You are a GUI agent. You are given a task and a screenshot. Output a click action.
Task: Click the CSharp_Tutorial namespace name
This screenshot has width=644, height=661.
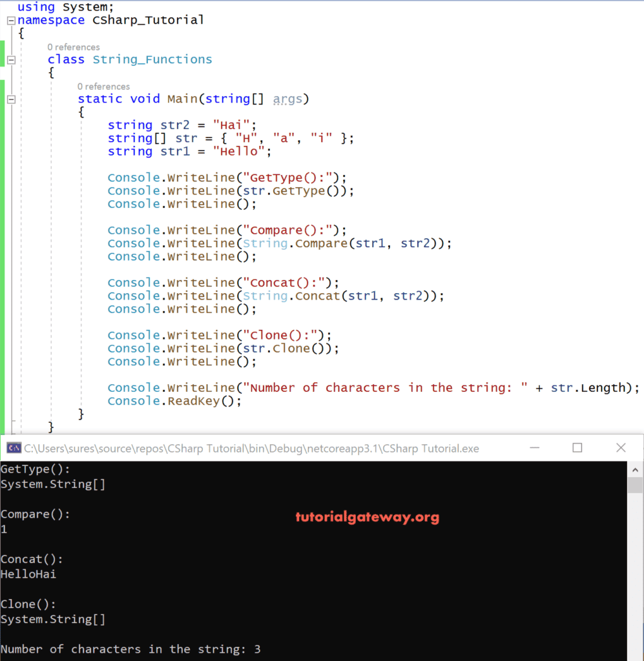[x=148, y=20]
